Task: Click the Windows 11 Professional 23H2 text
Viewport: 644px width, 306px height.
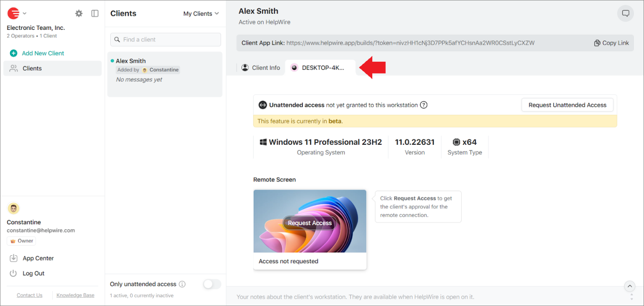Action: (325, 142)
